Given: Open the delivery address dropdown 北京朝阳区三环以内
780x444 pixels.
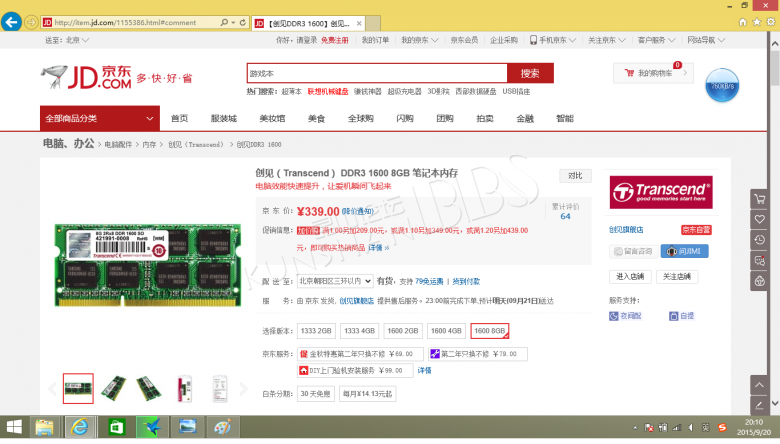Looking at the screenshot, I should 335,281.
